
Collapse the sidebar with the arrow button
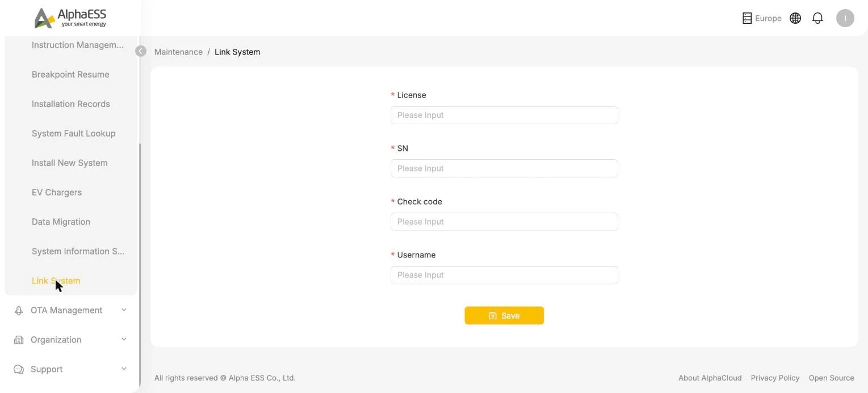(141, 51)
